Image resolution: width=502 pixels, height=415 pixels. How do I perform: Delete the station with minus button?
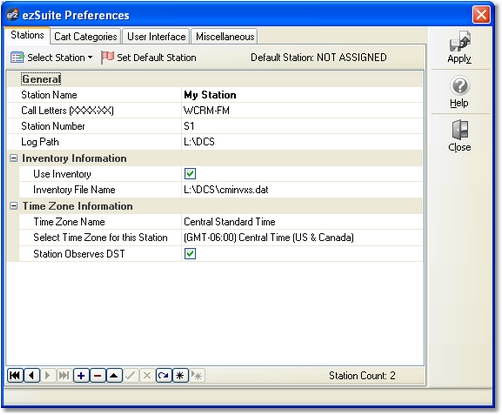point(97,376)
